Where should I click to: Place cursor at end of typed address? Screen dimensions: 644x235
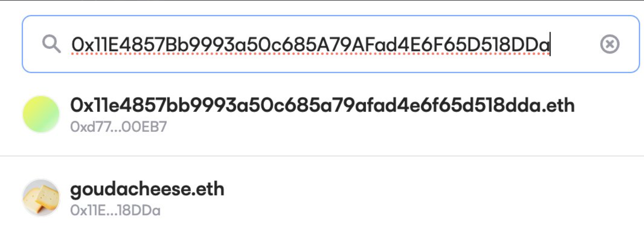coord(549,45)
